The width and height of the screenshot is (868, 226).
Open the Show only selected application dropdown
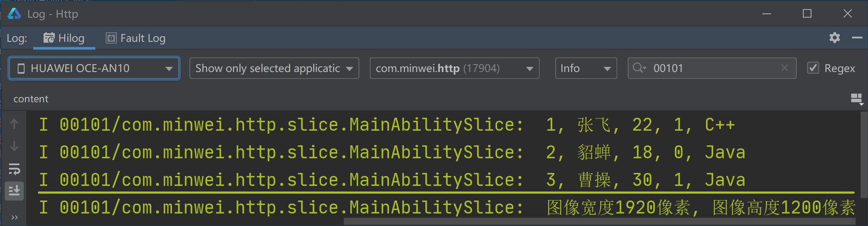pyautogui.click(x=274, y=68)
